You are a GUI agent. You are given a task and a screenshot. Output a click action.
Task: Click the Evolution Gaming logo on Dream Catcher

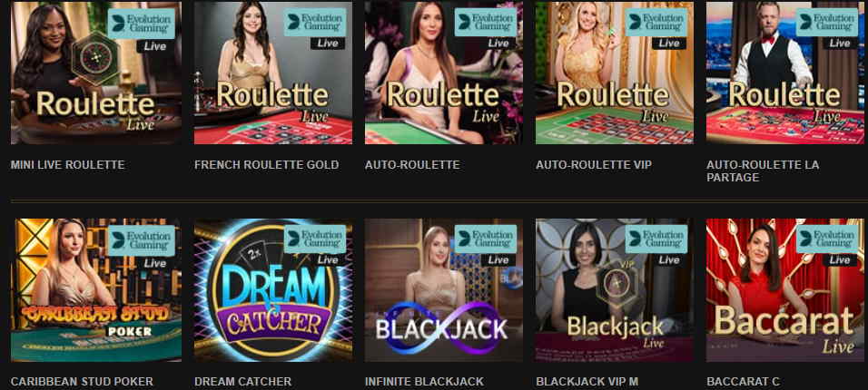[315, 240]
